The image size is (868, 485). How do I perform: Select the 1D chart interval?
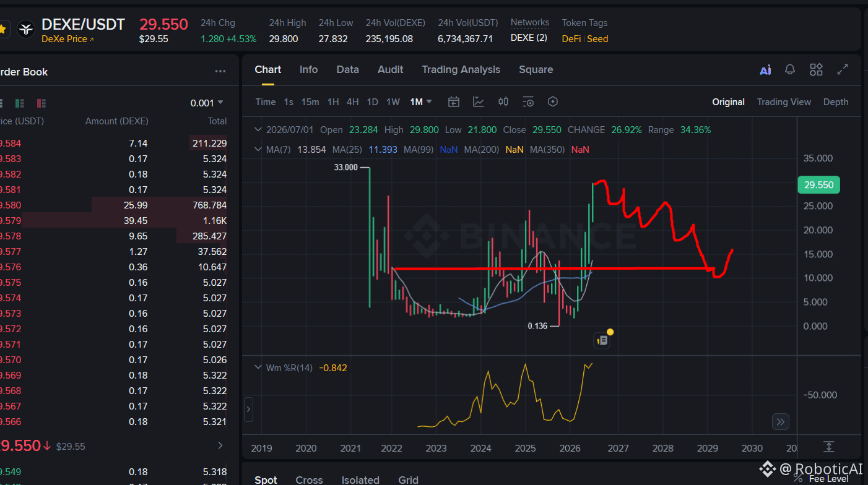point(372,102)
